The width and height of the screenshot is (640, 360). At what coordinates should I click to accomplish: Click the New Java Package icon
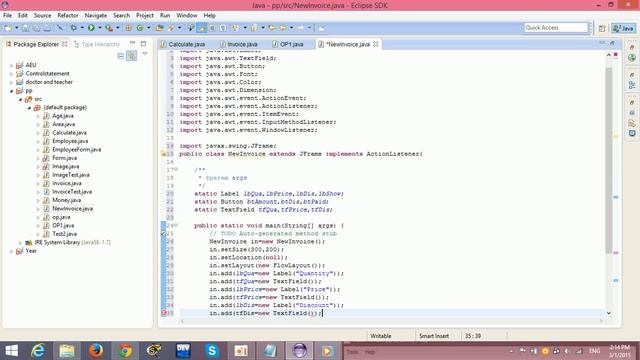pos(128,28)
